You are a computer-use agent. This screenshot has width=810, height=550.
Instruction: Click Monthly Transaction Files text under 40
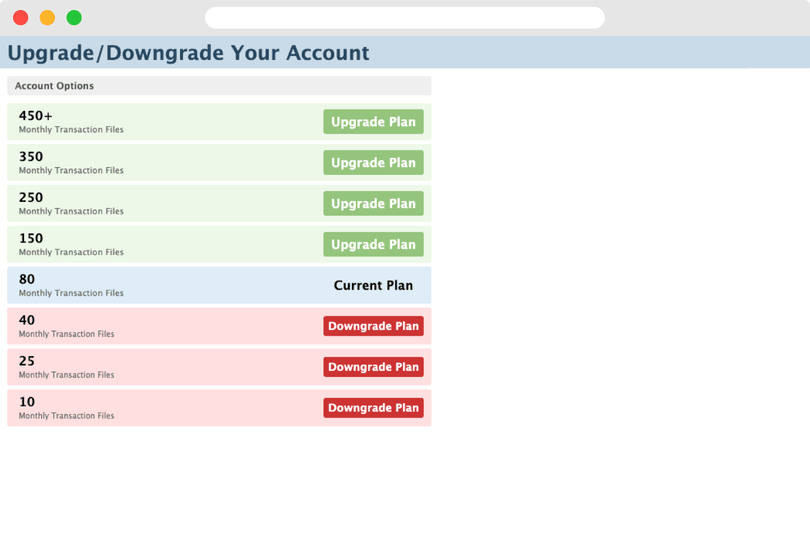click(x=66, y=334)
